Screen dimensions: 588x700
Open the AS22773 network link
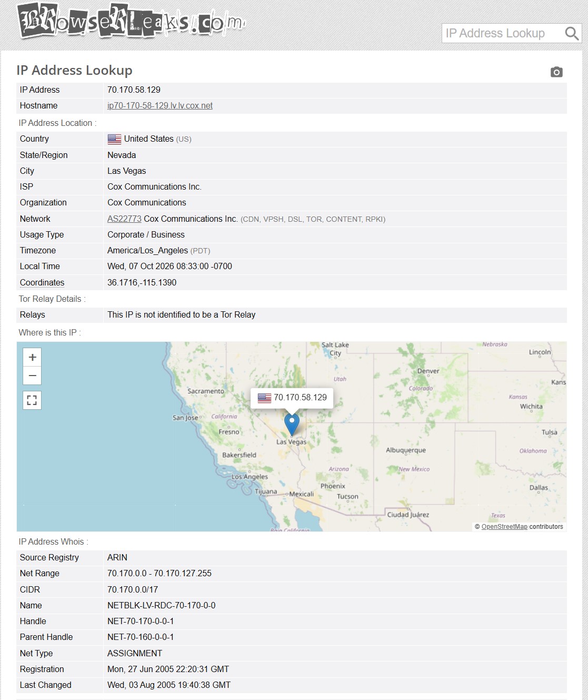(x=124, y=219)
